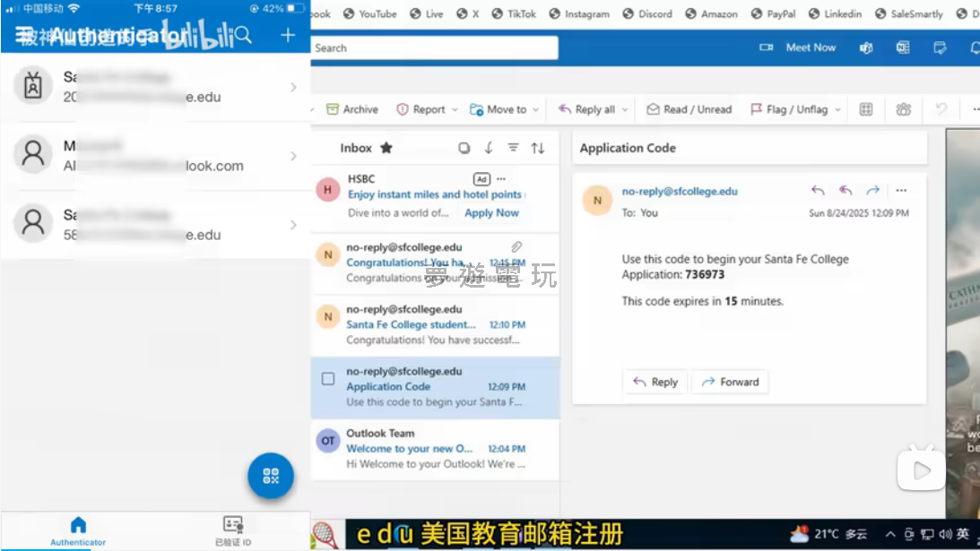Tap the blue QR code scan button
980x551 pixels.
[x=271, y=477]
